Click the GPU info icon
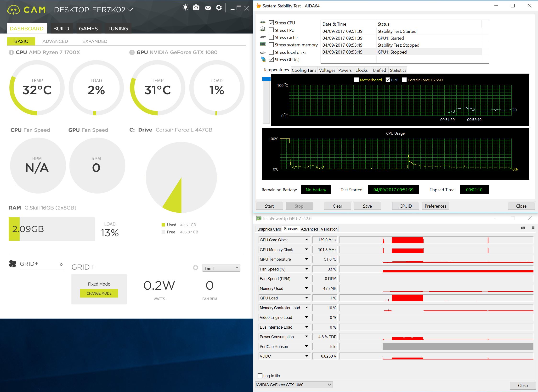The image size is (538, 392). coord(132,52)
